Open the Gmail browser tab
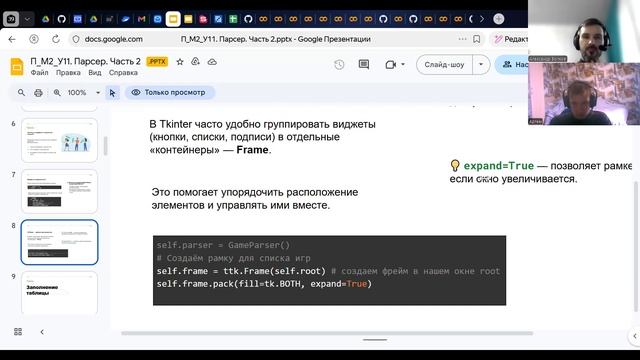Viewport: 640px width, 360px height. (141, 19)
